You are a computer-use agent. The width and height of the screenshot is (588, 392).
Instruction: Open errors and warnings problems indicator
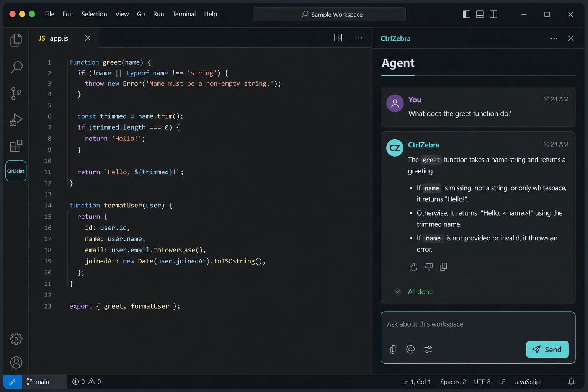pos(87,382)
